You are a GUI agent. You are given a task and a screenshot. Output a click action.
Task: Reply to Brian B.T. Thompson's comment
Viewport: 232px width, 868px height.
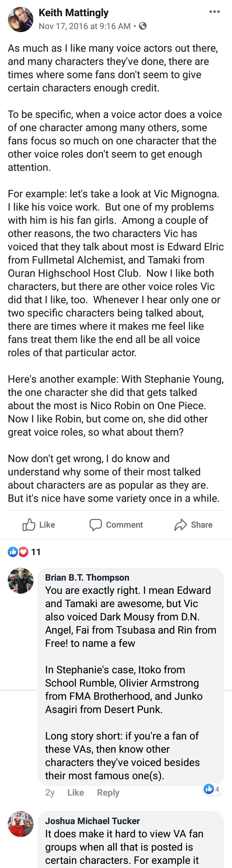(x=108, y=792)
